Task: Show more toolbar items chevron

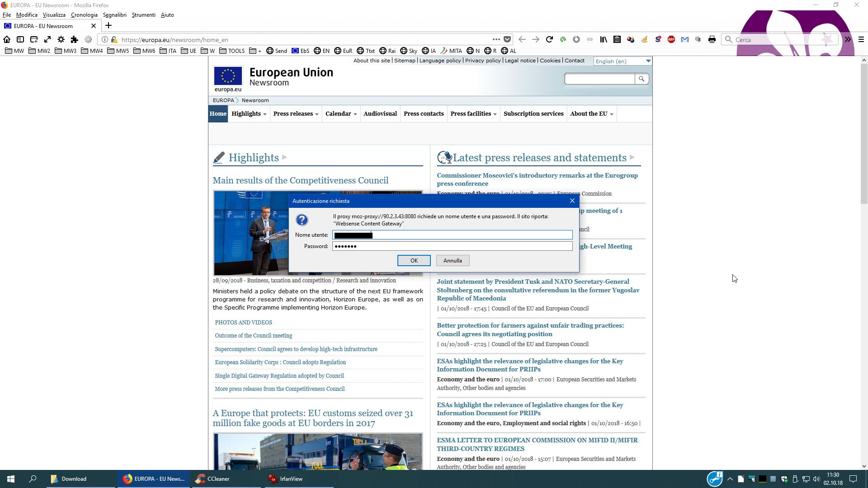Action: 848,39
